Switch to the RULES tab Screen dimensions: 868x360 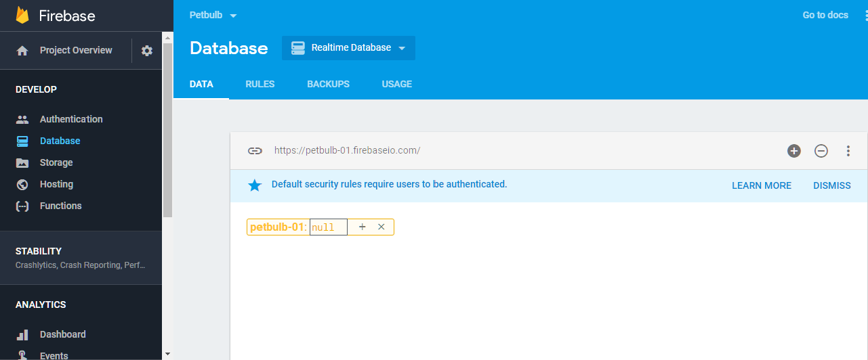pyautogui.click(x=260, y=85)
